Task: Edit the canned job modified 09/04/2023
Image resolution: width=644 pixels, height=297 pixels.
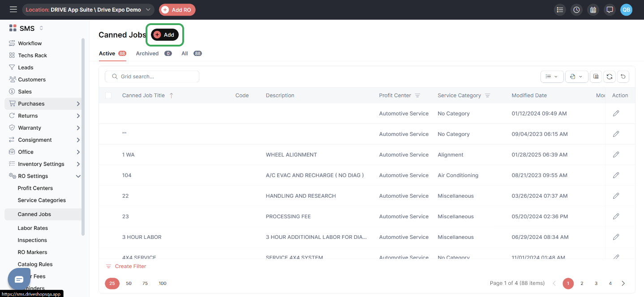Action: (x=616, y=134)
